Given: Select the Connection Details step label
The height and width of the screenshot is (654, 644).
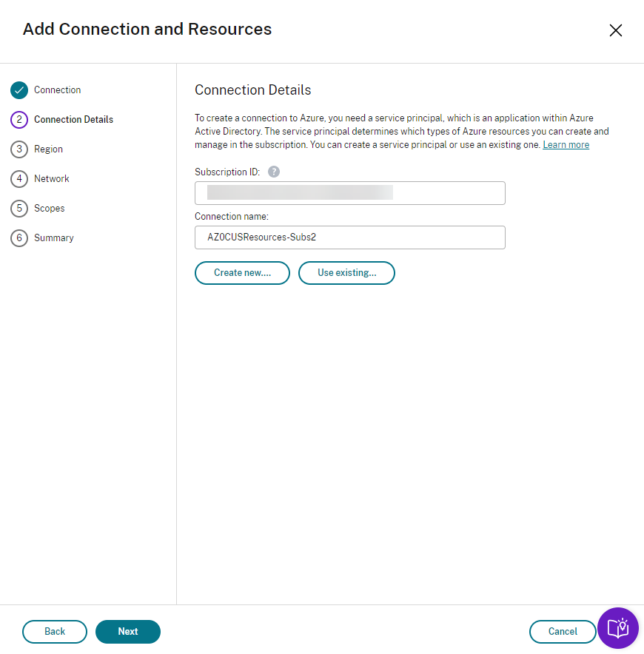Looking at the screenshot, I should tap(73, 120).
